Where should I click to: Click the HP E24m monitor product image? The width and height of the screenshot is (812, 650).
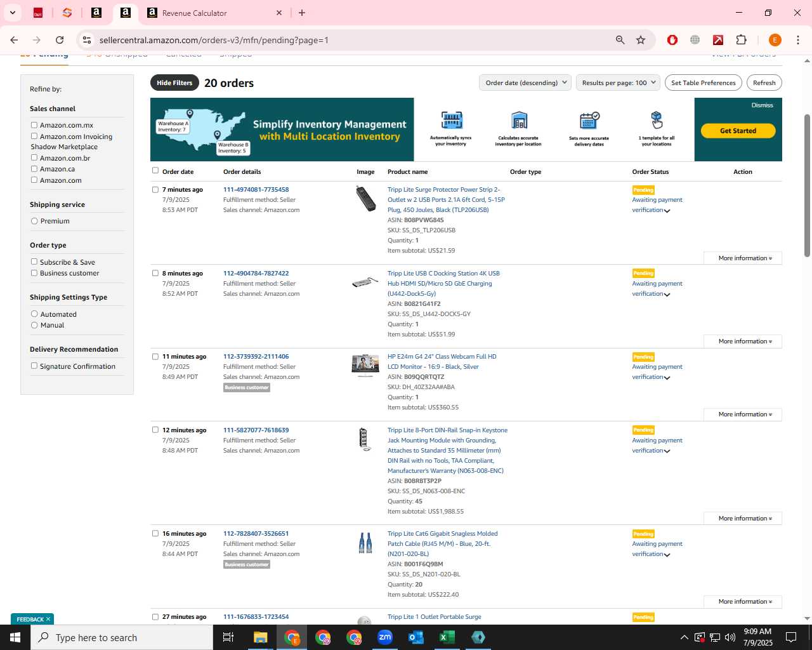pos(365,365)
